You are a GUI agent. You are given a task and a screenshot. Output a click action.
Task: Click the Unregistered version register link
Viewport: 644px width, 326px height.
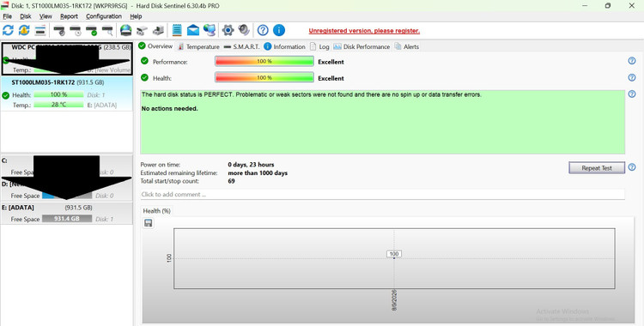(x=364, y=31)
